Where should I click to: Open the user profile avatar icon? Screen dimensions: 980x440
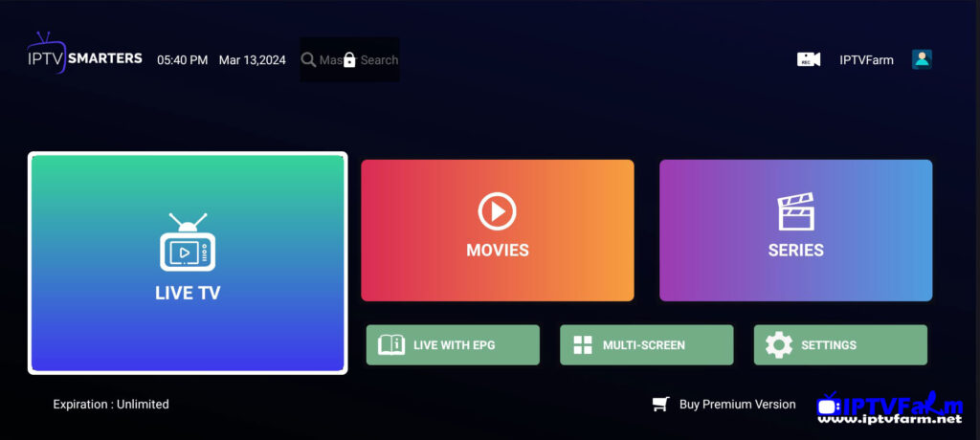922,59
